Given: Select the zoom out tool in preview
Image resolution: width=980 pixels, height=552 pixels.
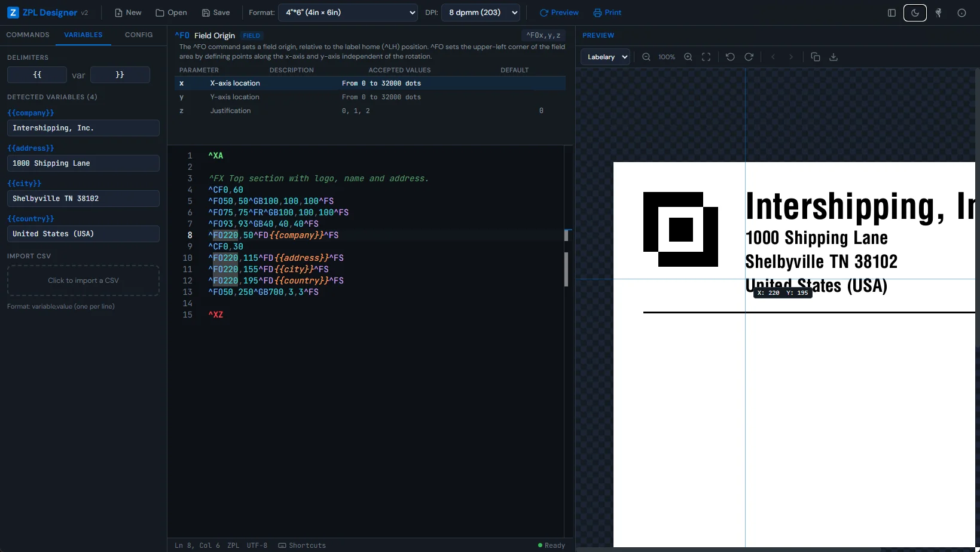Looking at the screenshot, I should [x=646, y=57].
